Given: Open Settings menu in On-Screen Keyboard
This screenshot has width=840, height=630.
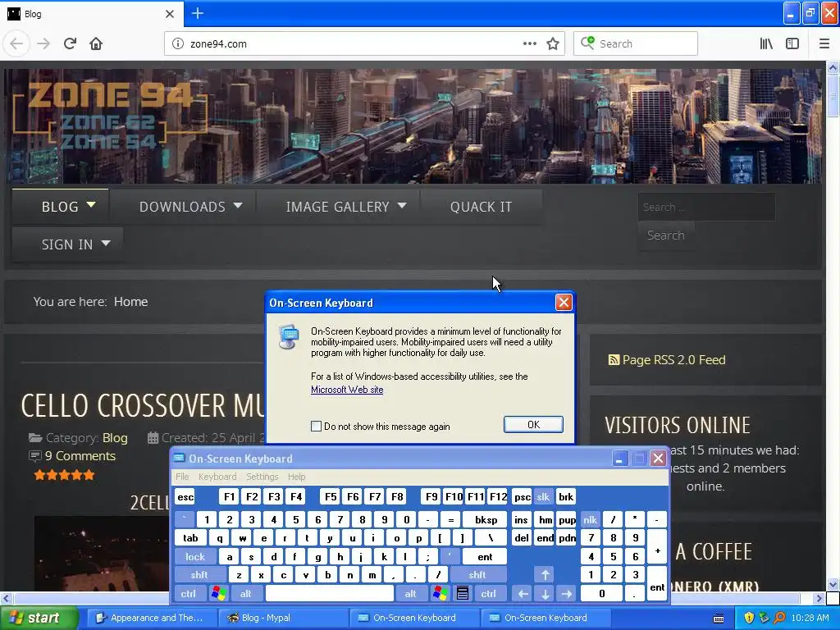Looking at the screenshot, I should coord(262,477).
